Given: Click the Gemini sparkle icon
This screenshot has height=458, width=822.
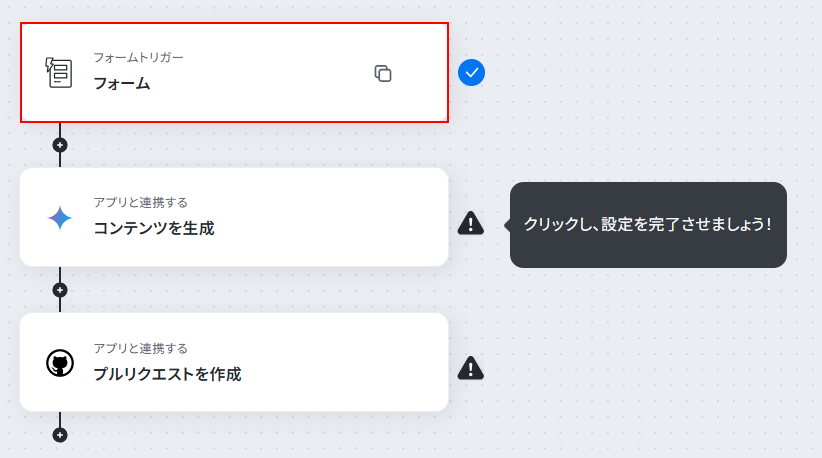Looking at the screenshot, I should coord(60,218).
